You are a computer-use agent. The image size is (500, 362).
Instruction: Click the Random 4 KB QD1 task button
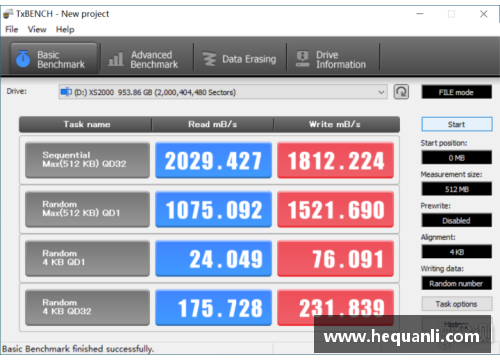(87, 258)
